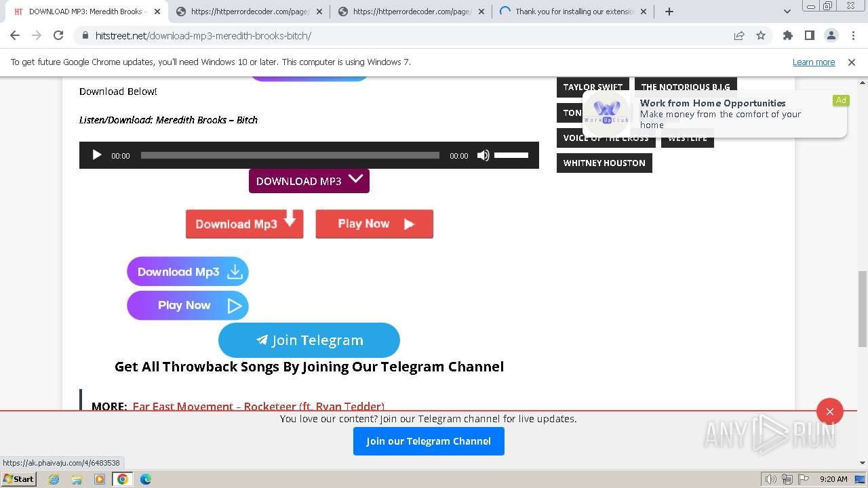
Task: Open the Extensions puzzle icon
Action: pos(788,36)
